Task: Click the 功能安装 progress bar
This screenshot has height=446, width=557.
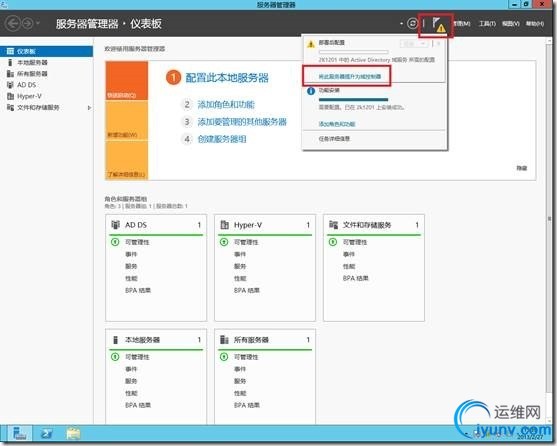Action: point(353,100)
